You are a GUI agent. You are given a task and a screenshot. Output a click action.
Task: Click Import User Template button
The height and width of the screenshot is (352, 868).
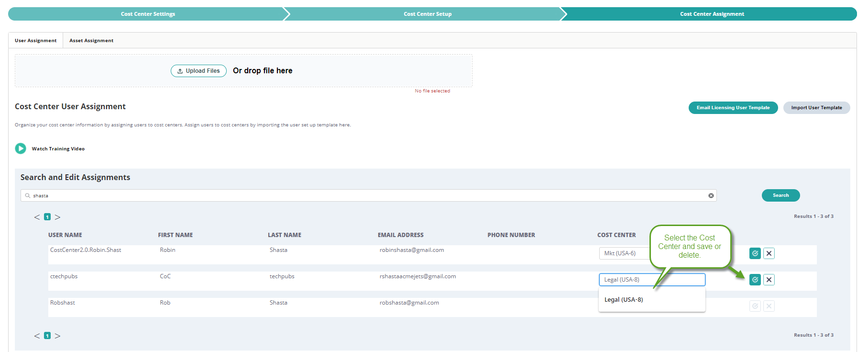click(816, 108)
